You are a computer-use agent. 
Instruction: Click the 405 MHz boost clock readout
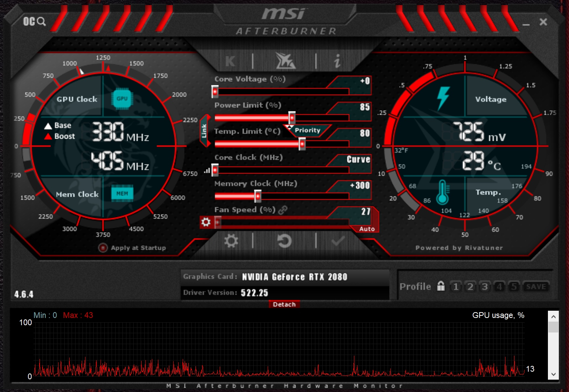point(120,161)
